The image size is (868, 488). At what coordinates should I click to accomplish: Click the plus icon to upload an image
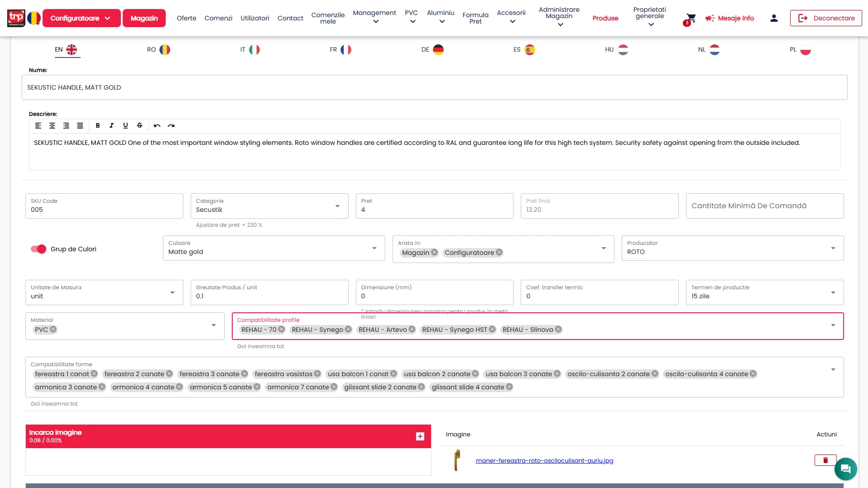click(420, 436)
